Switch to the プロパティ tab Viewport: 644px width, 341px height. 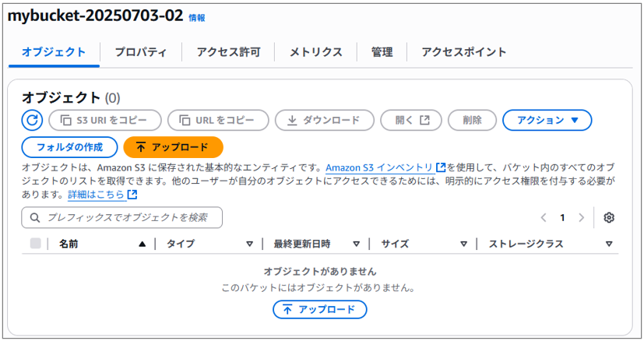pyautogui.click(x=141, y=52)
